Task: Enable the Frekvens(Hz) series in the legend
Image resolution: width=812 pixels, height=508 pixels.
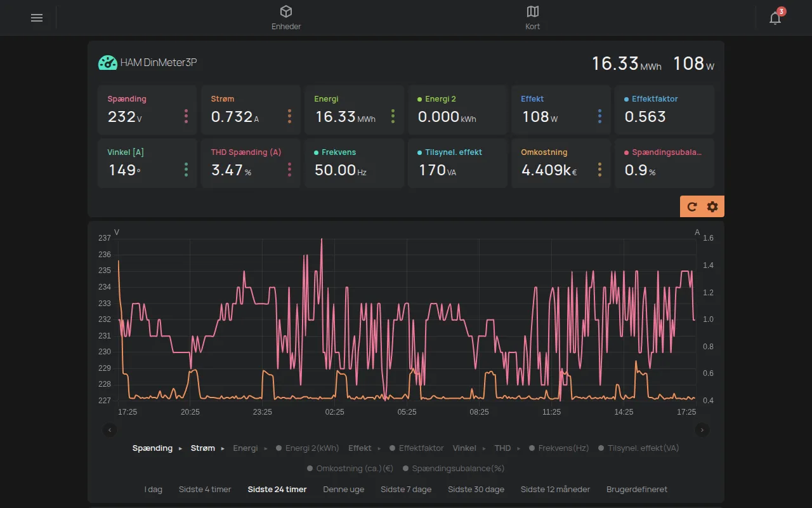Action: coord(559,448)
